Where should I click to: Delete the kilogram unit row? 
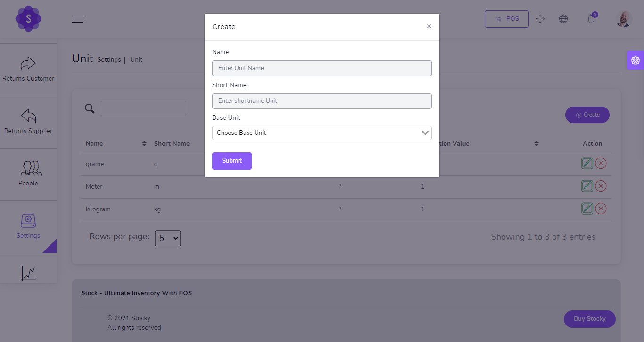[601, 209]
